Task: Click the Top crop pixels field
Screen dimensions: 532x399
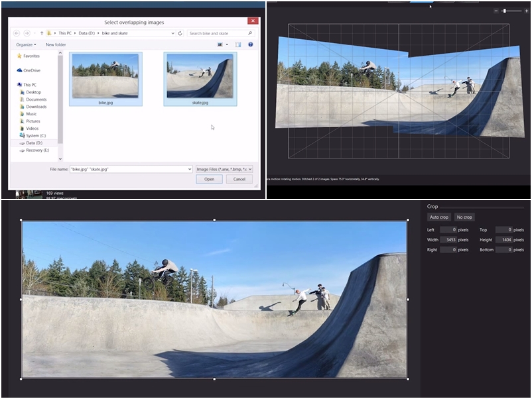Action: coord(504,230)
